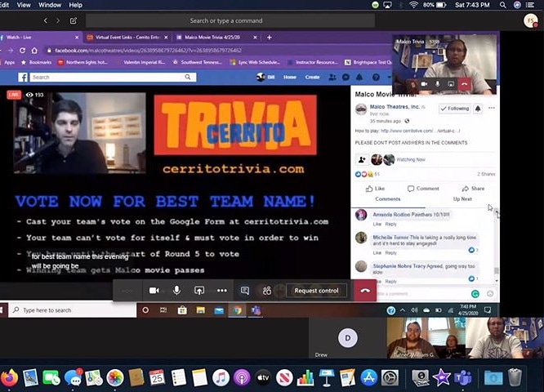The height and width of the screenshot is (392, 544).
Task: Toggle camera in Malco Trivia mini window
Action: tap(424, 84)
